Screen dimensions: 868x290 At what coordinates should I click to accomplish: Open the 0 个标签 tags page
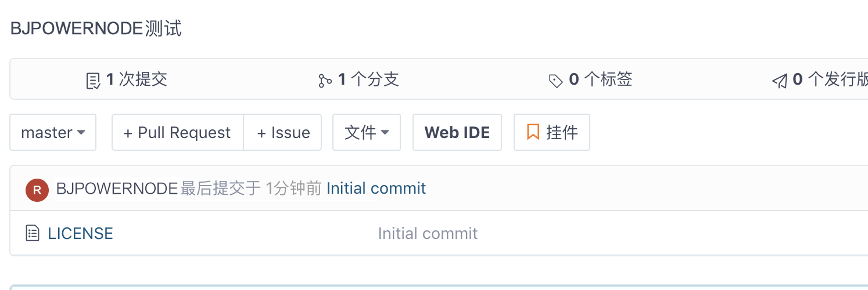point(601,79)
